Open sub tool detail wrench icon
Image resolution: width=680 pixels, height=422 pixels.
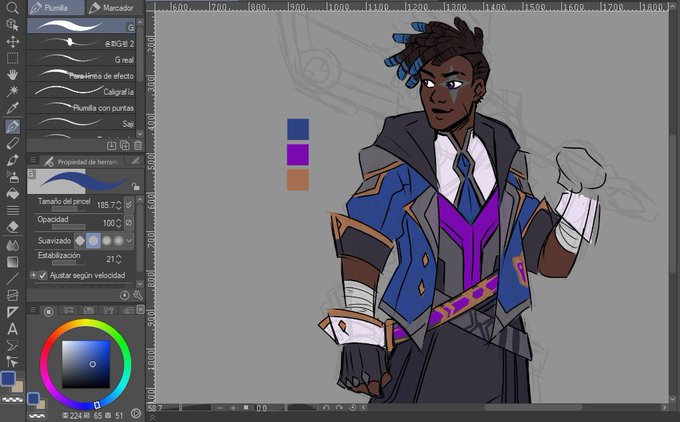point(137,295)
